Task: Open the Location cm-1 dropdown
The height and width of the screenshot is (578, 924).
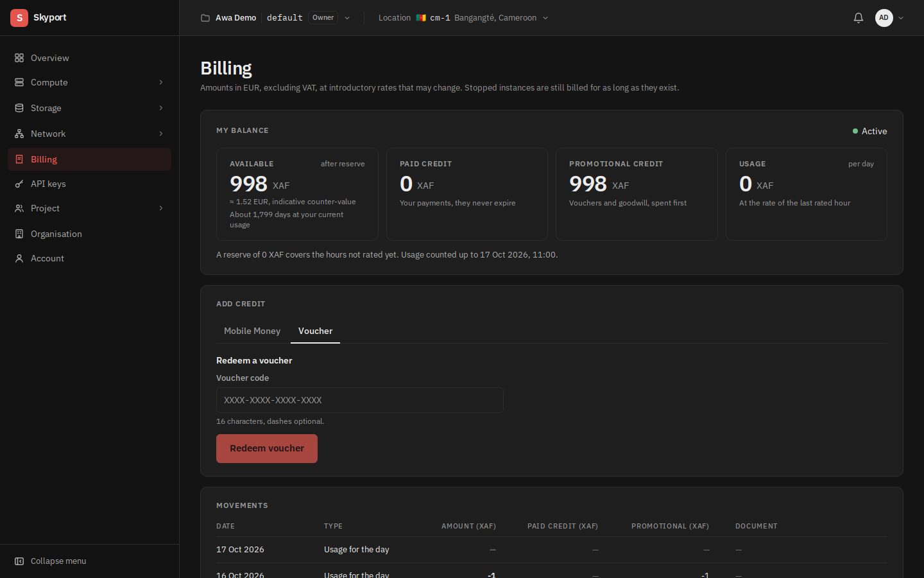Action: point(463,18)
